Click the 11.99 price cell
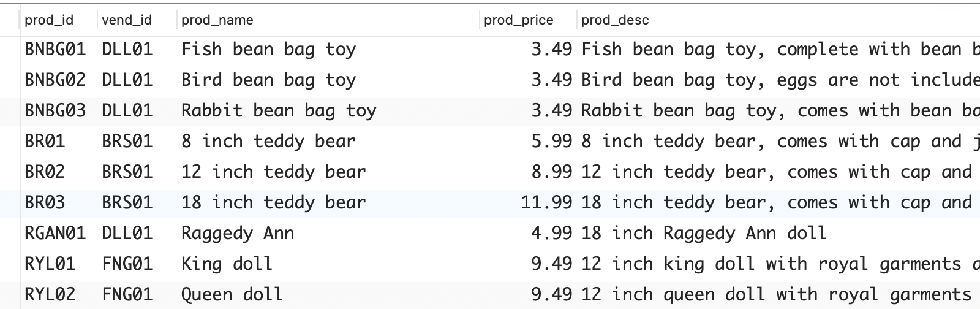This screenshot has width=980, height=309. (x=547, y=202)
